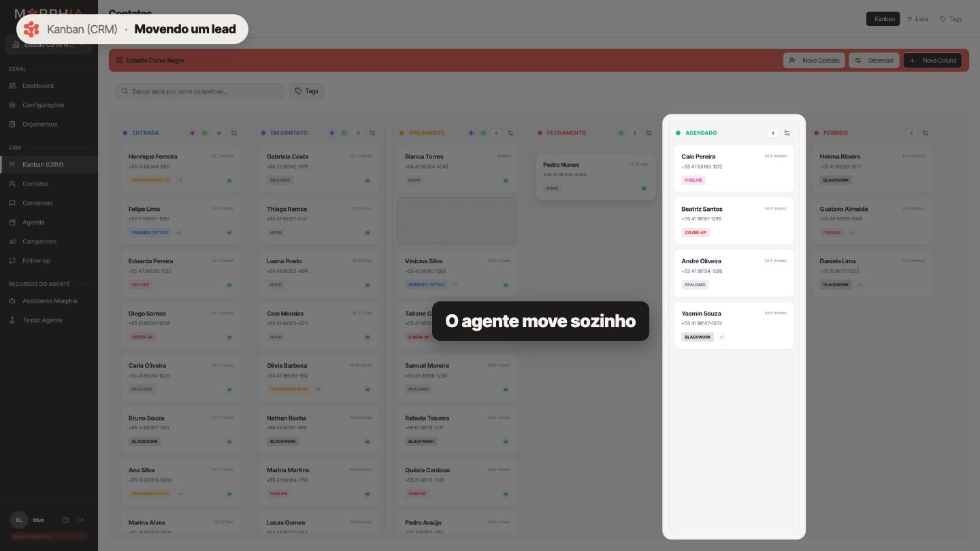
Task: Click the lightning automation icon in Orçamento
Action: tap(471, 133)
